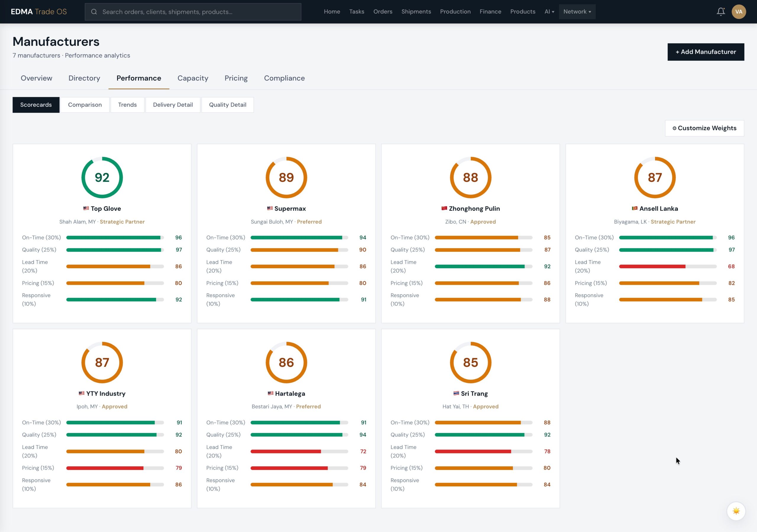Click the Zhonghong Pulin score ring 88
The height and width of the screenshot is (532, 757).
coord(470,177)
